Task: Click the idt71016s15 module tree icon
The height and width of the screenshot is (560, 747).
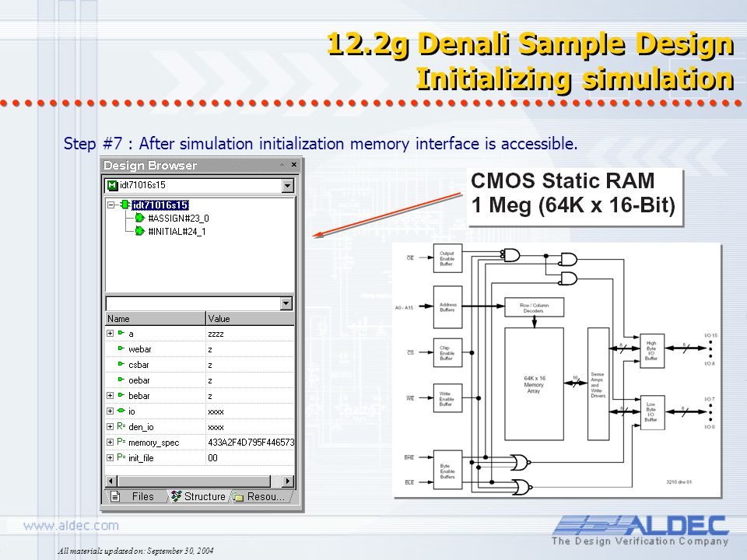Action: (124, 205)
